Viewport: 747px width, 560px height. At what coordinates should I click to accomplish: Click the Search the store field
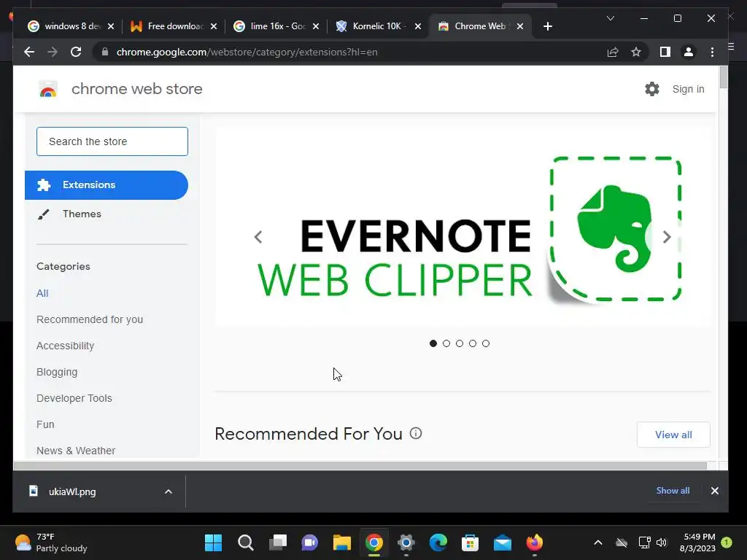(112, 141)
